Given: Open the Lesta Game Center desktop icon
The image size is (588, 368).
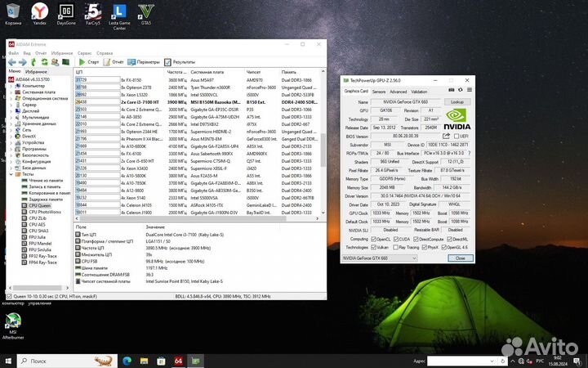Looking at the screenshot, I should click(x=119, y=16).
